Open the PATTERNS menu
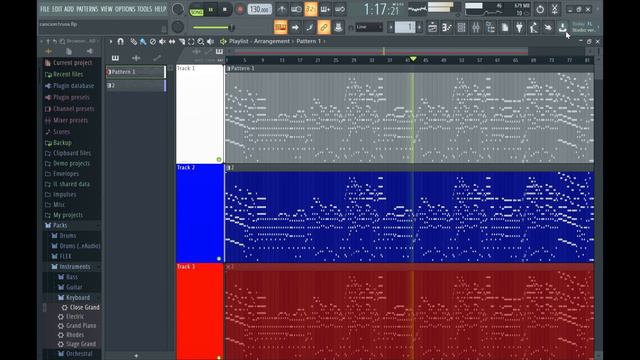This screenshot has height=360, width=640. pos(87,9)
